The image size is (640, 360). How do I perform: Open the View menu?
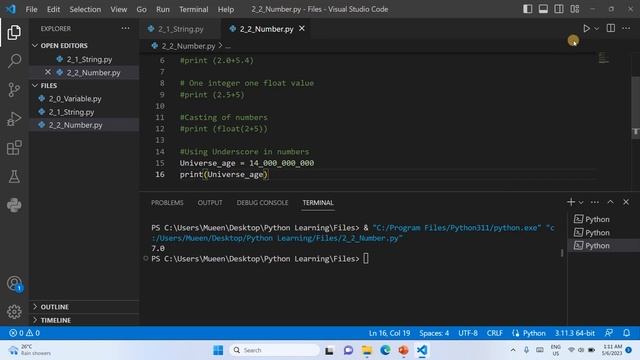pos(118,9)
